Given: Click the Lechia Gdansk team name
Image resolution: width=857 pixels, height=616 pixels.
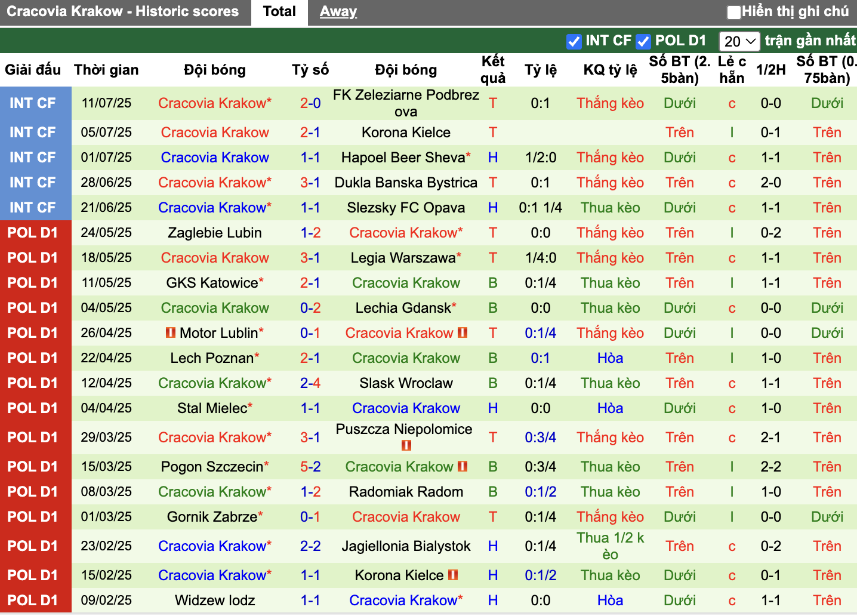Looking at the screenshot, I should tap(403, 308).
